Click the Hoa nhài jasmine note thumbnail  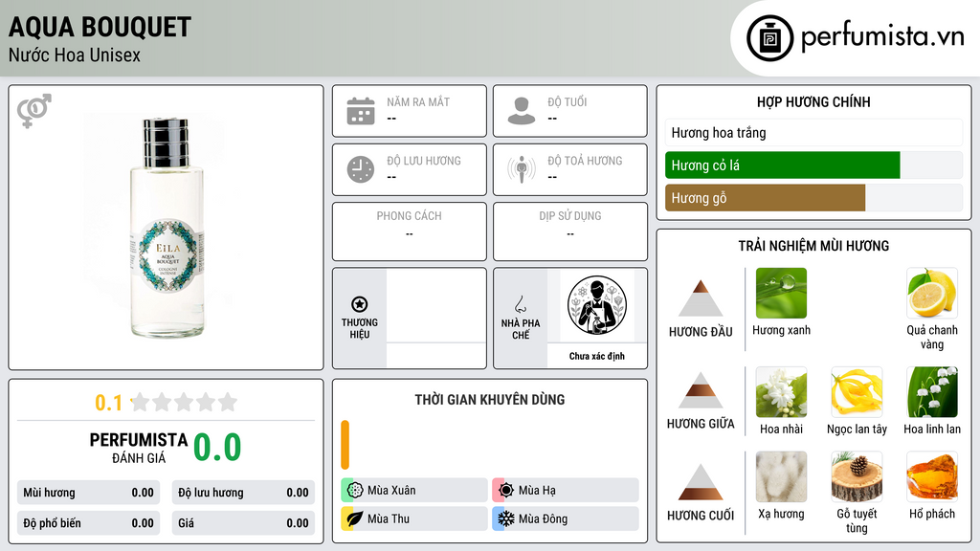click(x=781, y=392)
